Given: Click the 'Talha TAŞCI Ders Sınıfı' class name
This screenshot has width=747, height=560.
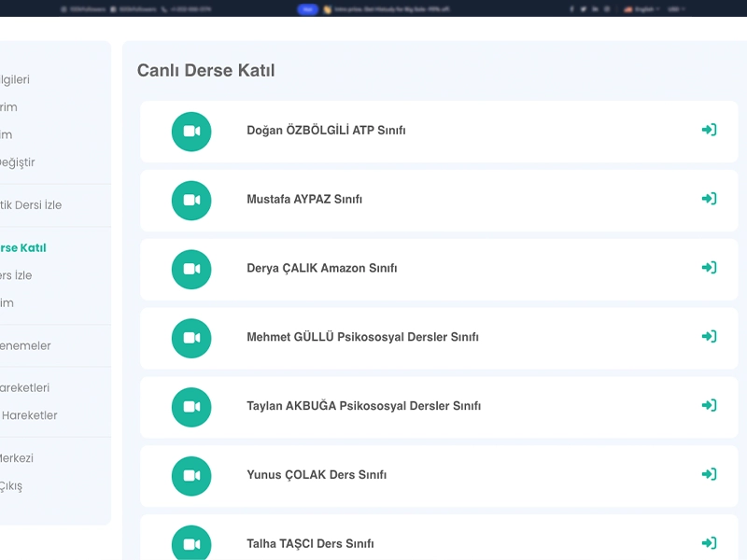Looking at the screenshot, I should 310,544.
